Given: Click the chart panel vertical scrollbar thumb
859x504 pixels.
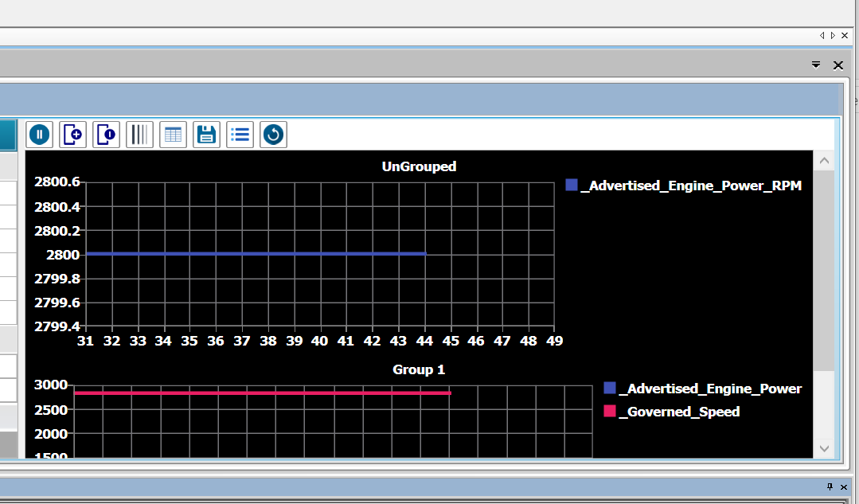Looking at the screenshot, I should click(x=824, y=271).
